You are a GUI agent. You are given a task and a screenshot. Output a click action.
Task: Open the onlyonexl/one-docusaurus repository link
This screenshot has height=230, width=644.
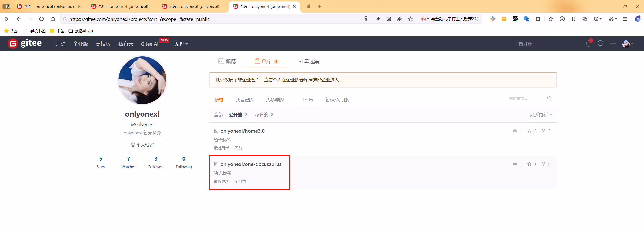[251, 164]
